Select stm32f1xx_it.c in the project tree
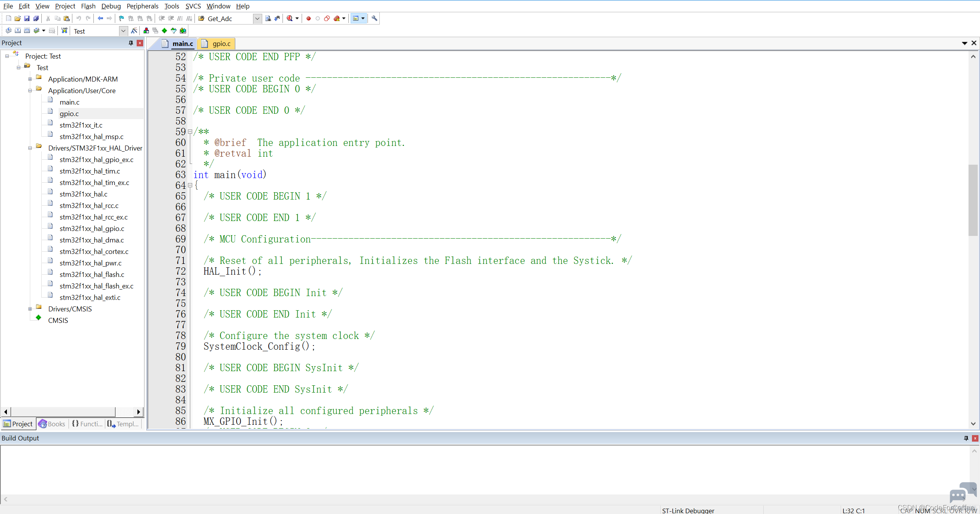980x514 pixels. click(x=81, y=125)
